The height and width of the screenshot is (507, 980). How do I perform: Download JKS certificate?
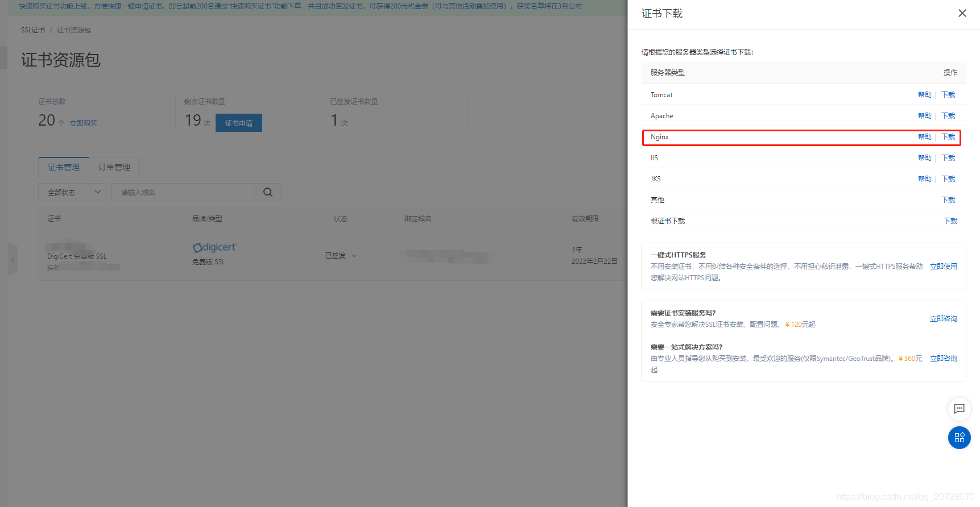click(x=948, y=179)
